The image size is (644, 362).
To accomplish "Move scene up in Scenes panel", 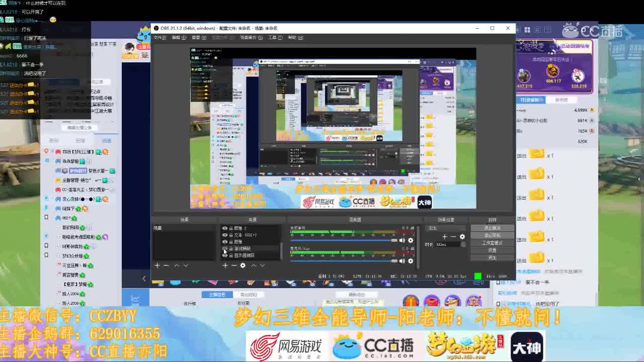I will point(177,265).
